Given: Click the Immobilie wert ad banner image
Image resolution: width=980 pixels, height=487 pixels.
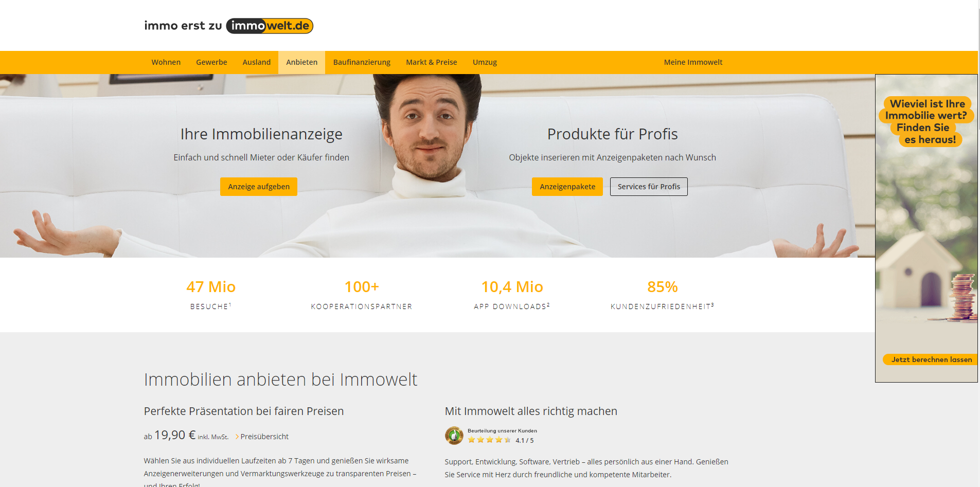Looking at the screenshot, I should click(x=926, y=228).
